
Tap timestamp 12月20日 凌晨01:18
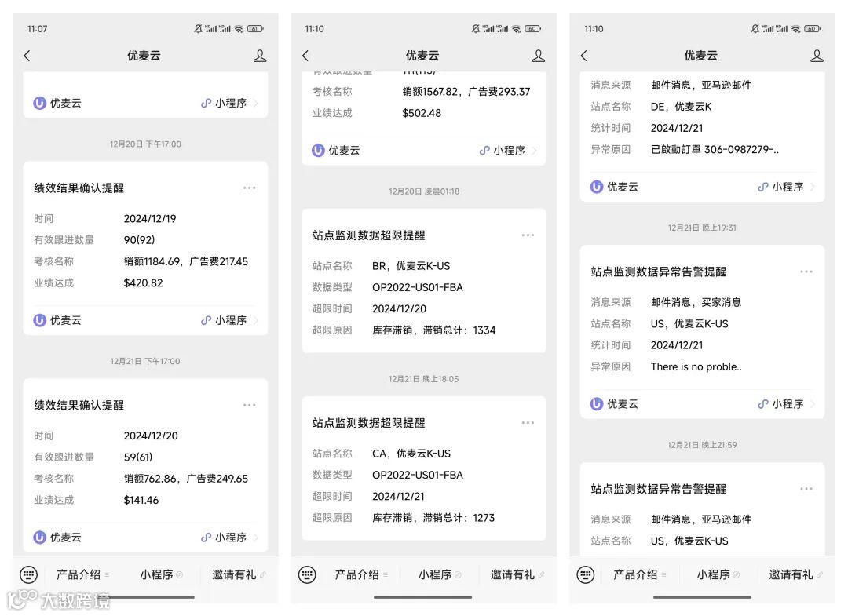click(424, 191)
